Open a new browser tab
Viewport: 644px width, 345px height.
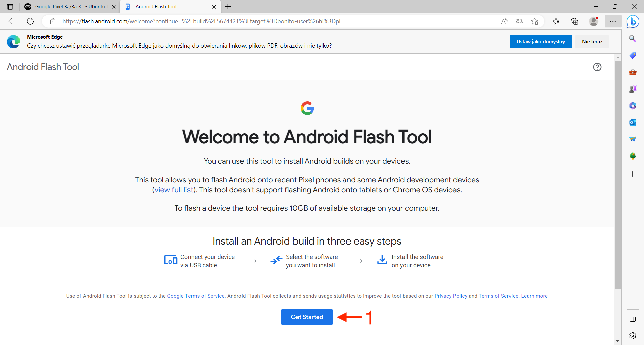pyautogui.click(x=228, y=7)
